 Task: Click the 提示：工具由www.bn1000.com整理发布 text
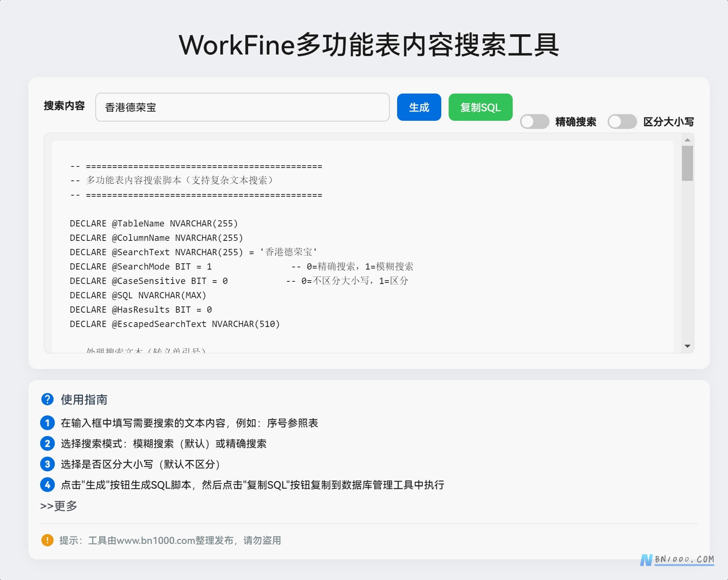click(x=146, y=540)
